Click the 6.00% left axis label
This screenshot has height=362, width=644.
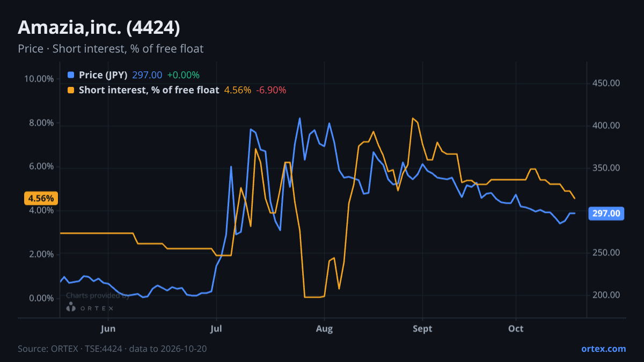click(x=41, y=167)
